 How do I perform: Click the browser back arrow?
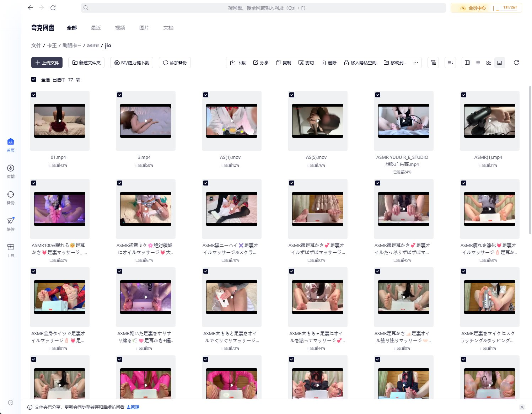tap(30, 8)
